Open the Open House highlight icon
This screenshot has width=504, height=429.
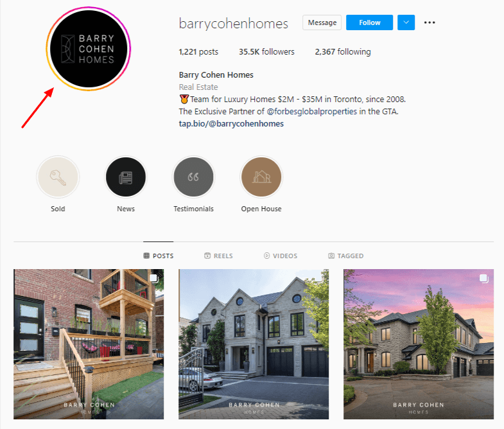(x=261, y=177)
